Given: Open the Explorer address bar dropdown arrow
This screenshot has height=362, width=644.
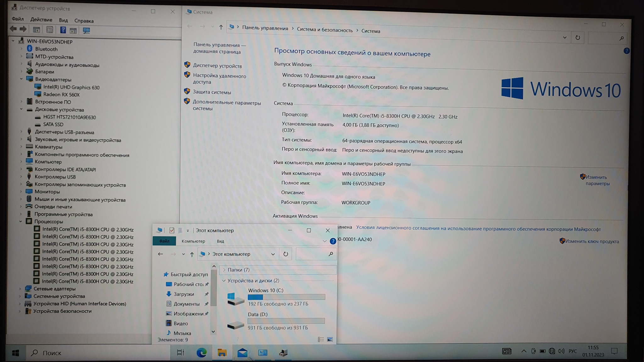Looking at the screenshot, I should tap(273, 254).
